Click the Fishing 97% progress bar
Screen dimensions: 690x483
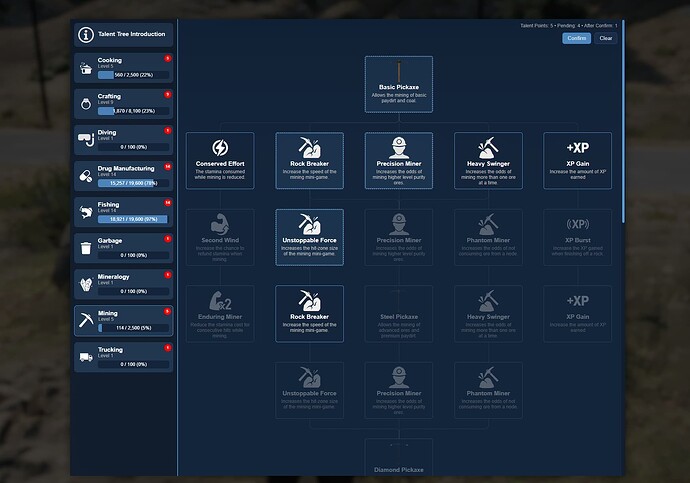133,219
